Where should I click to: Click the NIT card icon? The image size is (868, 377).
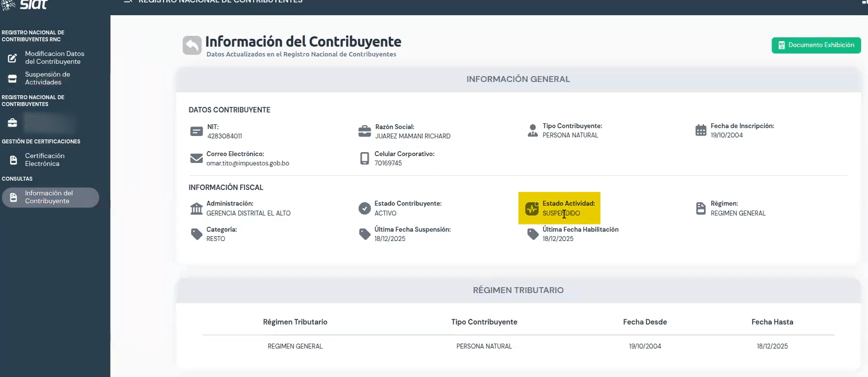click(196, 132)
